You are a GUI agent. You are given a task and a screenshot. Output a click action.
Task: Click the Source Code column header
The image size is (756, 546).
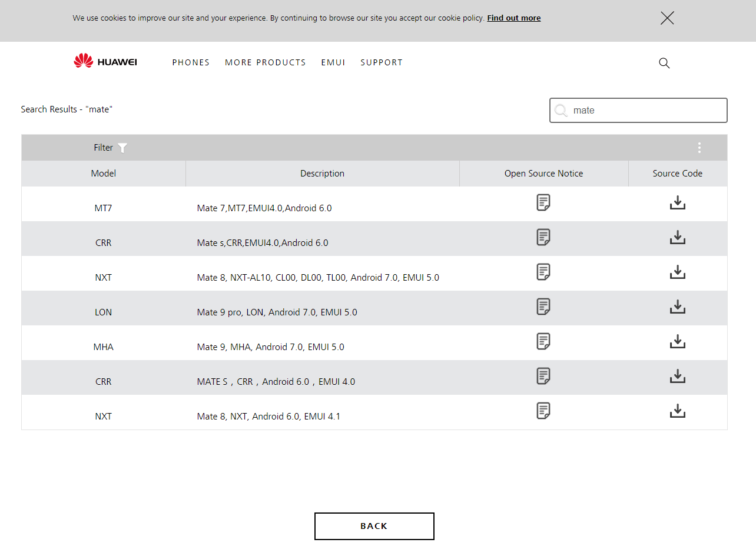click(678, 174)
